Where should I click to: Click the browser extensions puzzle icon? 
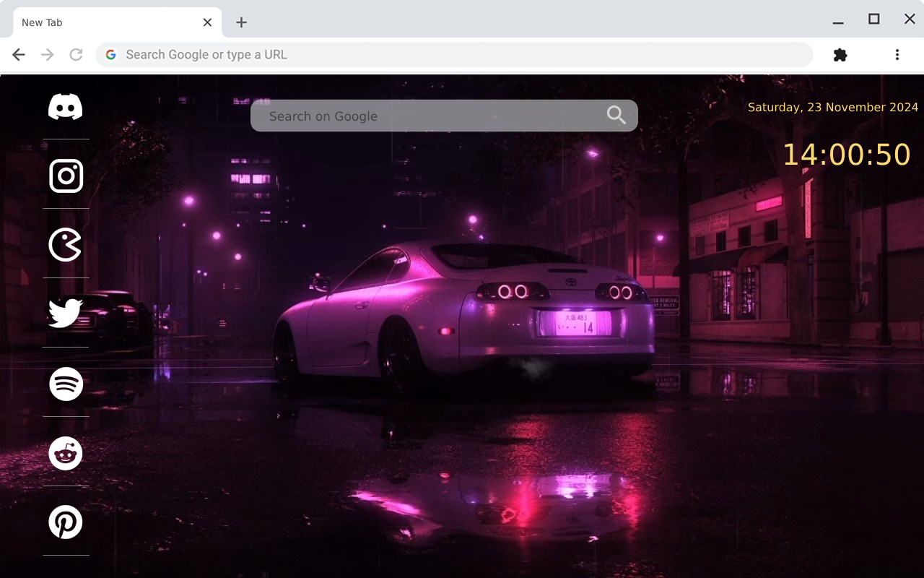pos(840,54)
